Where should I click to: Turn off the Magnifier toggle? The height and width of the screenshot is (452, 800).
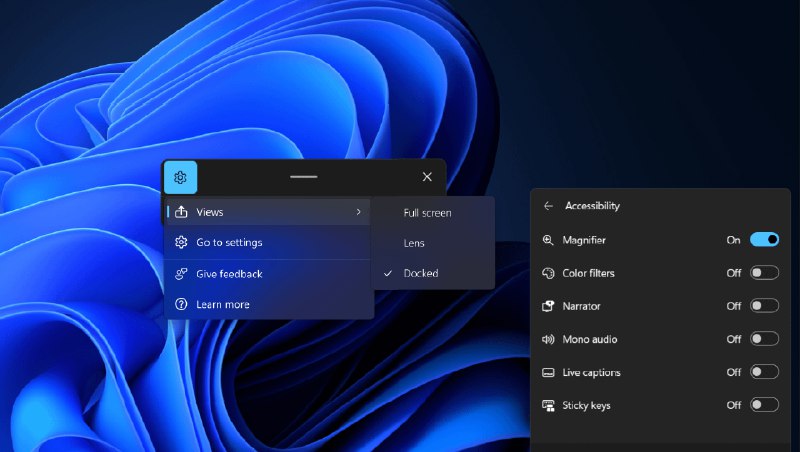(764, 239)
